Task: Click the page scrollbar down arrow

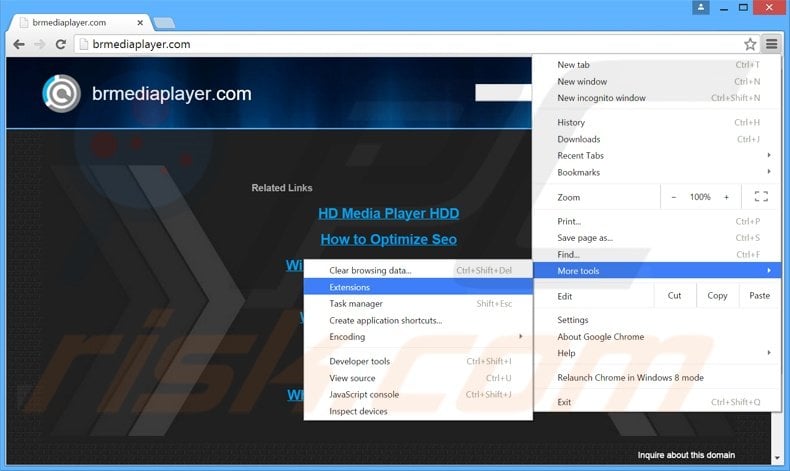Action: point(777,458)
